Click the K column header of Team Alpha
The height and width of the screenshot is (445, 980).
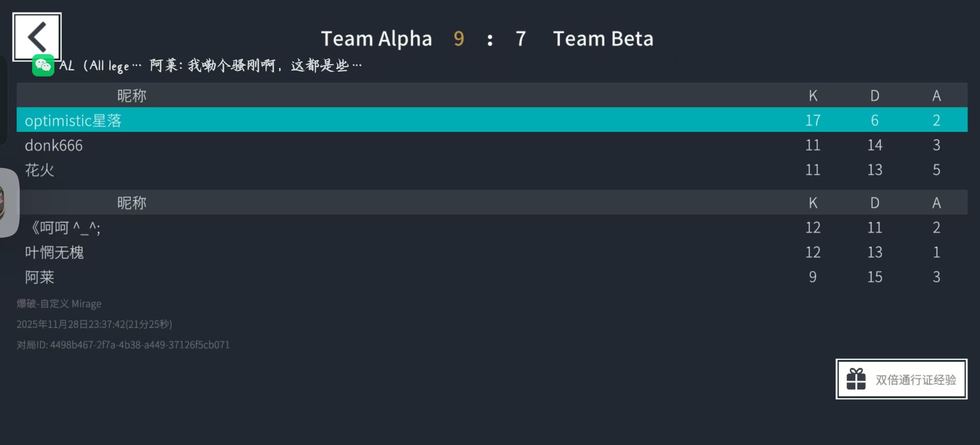coord(813,96)
